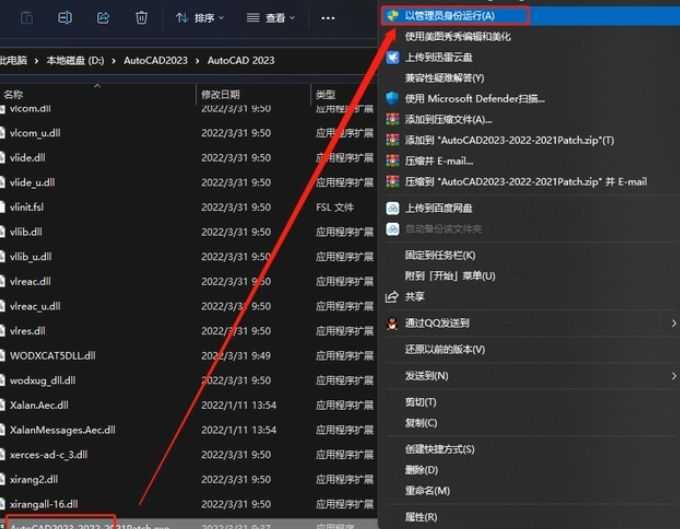
Task: Select compress to Patch.zip 并 E-mail entry
Action: [x=526, y=182]
